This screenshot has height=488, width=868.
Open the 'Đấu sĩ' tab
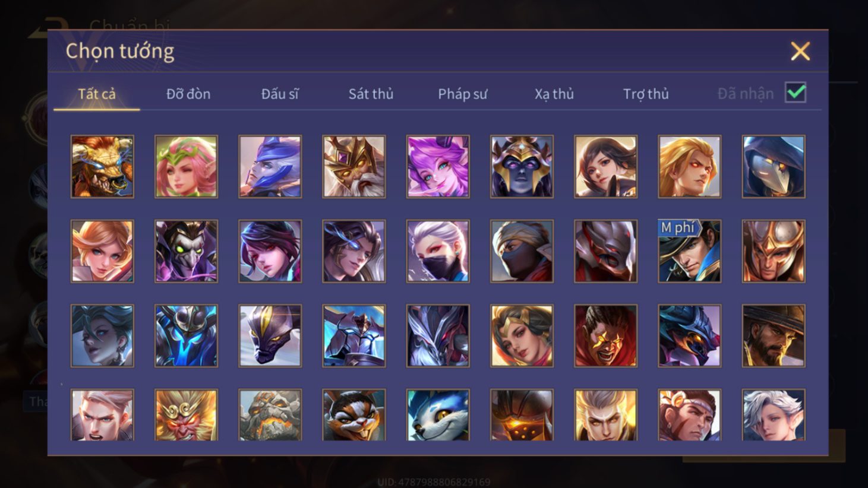[x=280, y=94]
